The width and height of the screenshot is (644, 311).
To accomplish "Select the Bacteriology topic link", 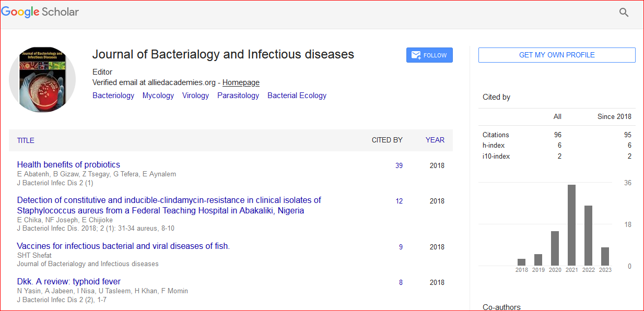I will point(113,95).
